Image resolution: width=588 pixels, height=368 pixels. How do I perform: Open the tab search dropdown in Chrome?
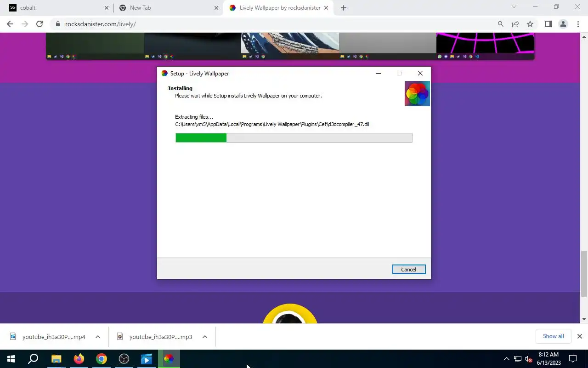[514, 7]
